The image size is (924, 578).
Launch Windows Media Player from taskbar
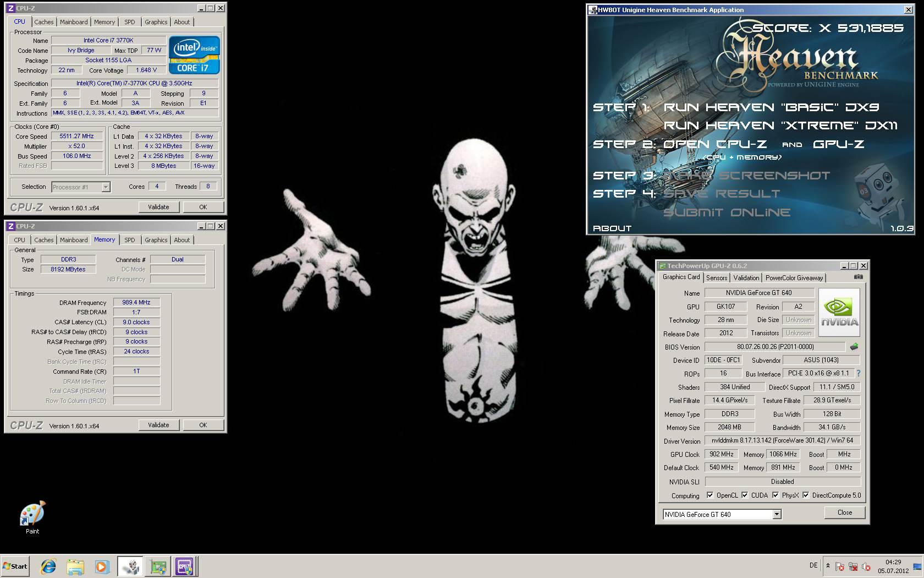point(102,566)
